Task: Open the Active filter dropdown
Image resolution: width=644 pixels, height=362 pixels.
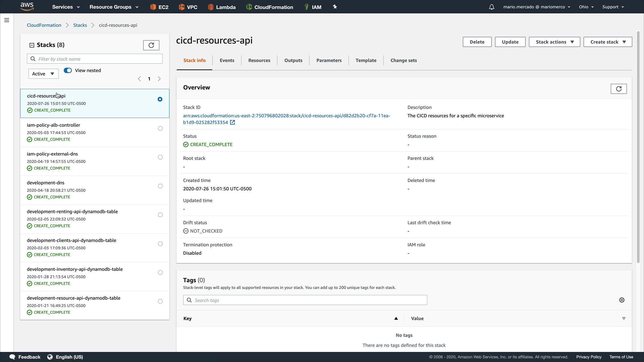Action: [43, 74]
